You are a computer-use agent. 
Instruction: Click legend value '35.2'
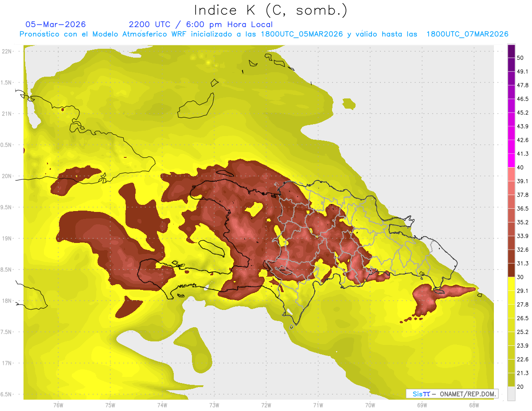(523, 222)
